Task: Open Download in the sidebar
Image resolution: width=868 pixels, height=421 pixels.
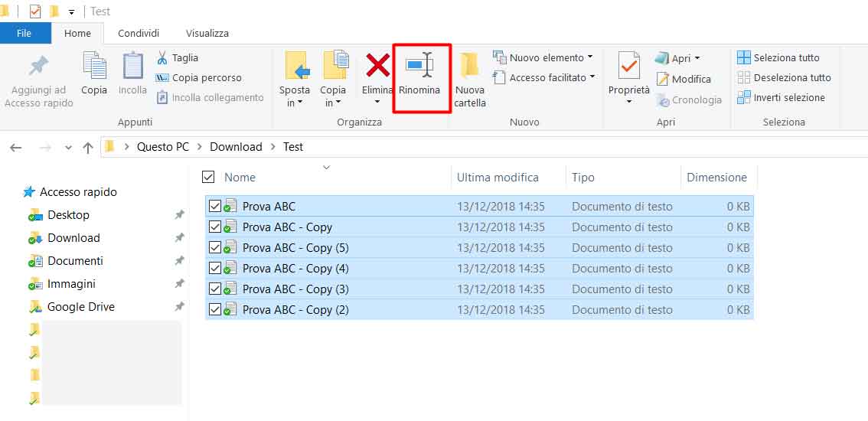Action: pos(64,238)
